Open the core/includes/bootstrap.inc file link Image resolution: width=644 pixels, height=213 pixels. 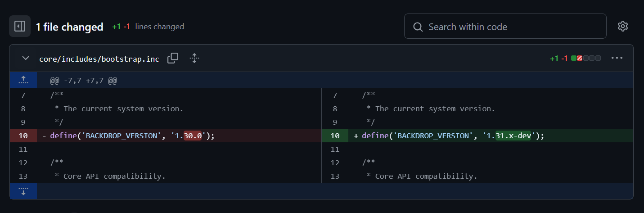[99, 59]
